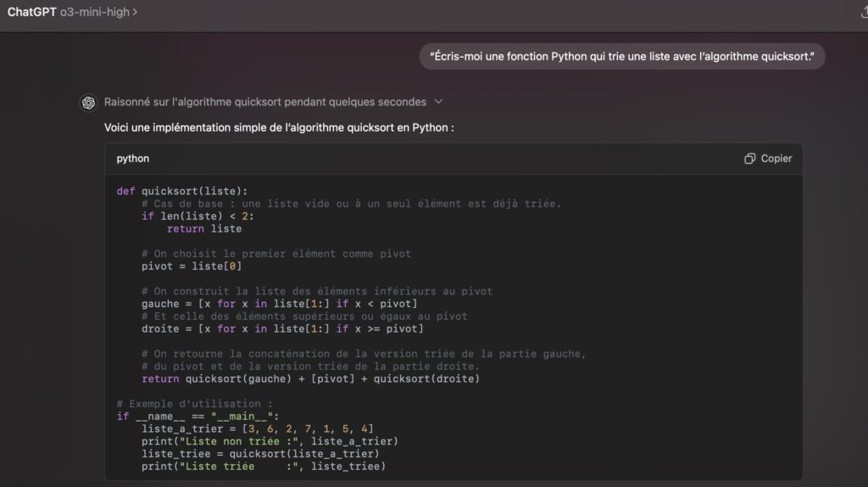This screenshot has width=868, height=487.
Task: Click the '# On retourne la concaténation' comment
Action: pyautogui.click(x=364, y=354)
